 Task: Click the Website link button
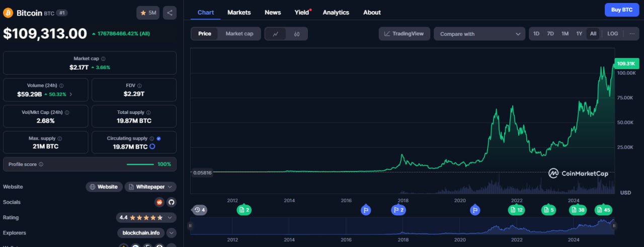[x=104, y=187]
